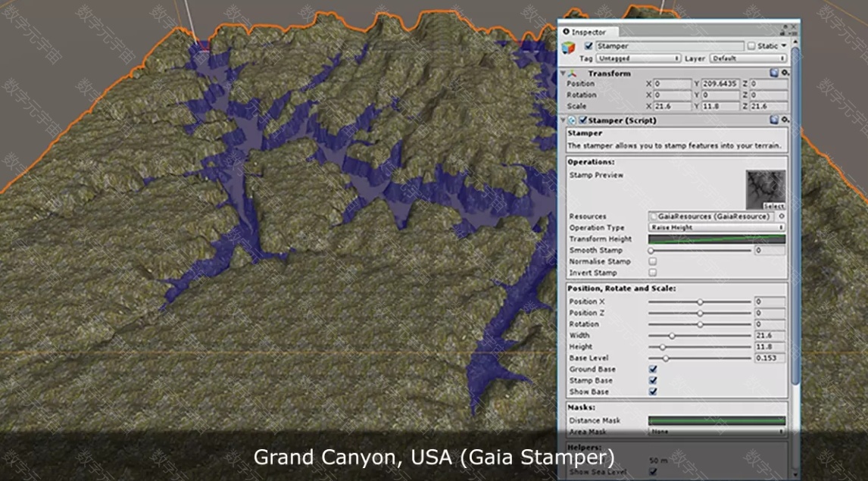Click the Resources GaiaResources object field

[713, 217]
